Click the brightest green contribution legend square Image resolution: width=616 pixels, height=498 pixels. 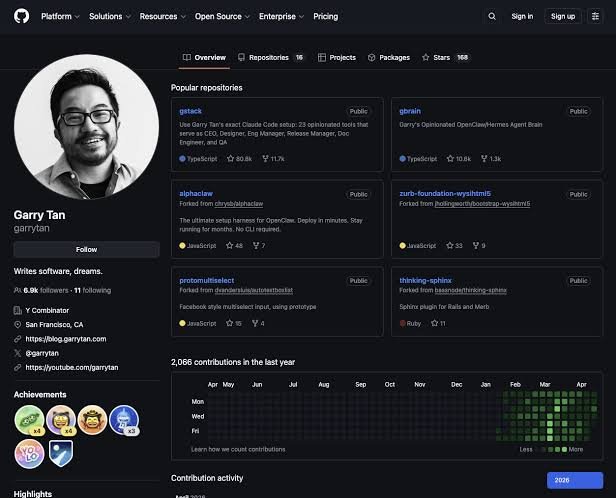[564, 449]
